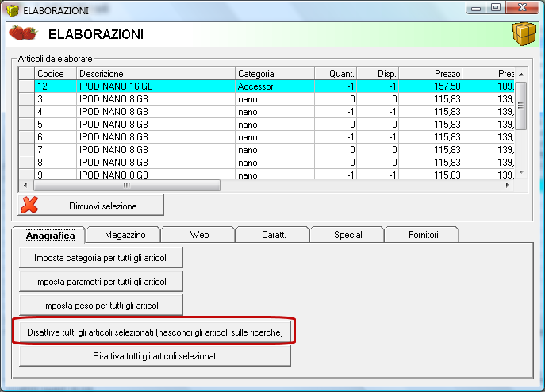The image size is (545, 392).
Task: Click the Descrizione column header
Action: [x=155, y=74]
